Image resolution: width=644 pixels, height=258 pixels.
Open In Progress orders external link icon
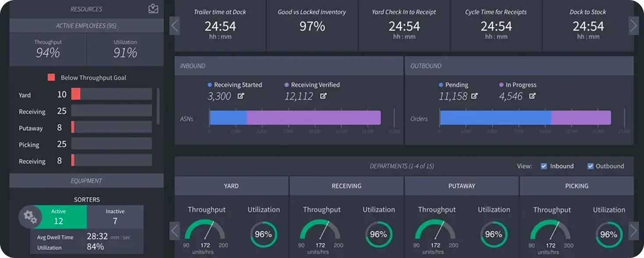(532, 96)
